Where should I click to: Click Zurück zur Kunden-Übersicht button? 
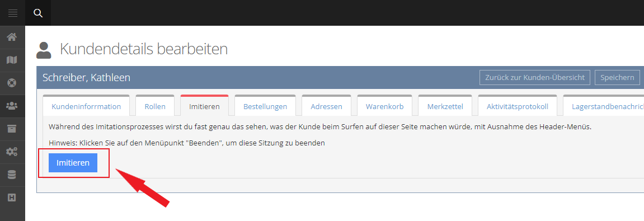[535, 77]
